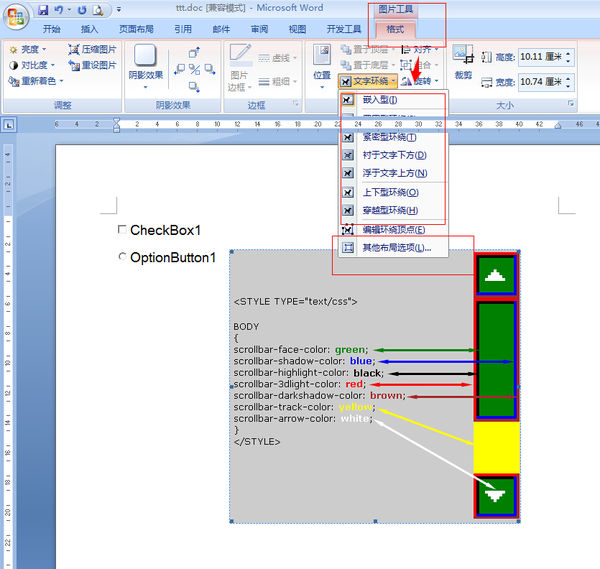Open the 大小 size dialog launcher
The height and width of the screenshot is (569, 600).
click(571, 103)
